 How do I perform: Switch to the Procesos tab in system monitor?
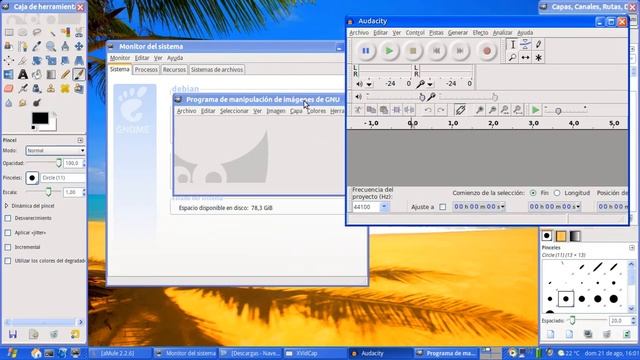coord(146,70)
